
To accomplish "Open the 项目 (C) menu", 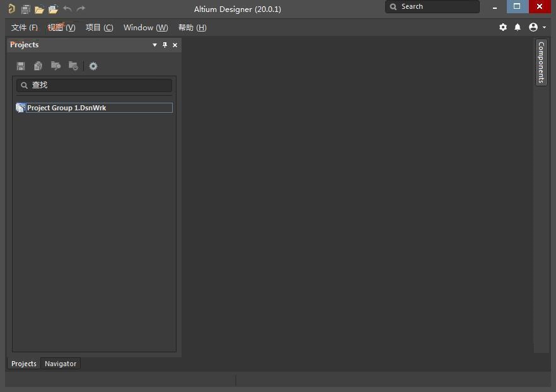I will coord(100,28).
